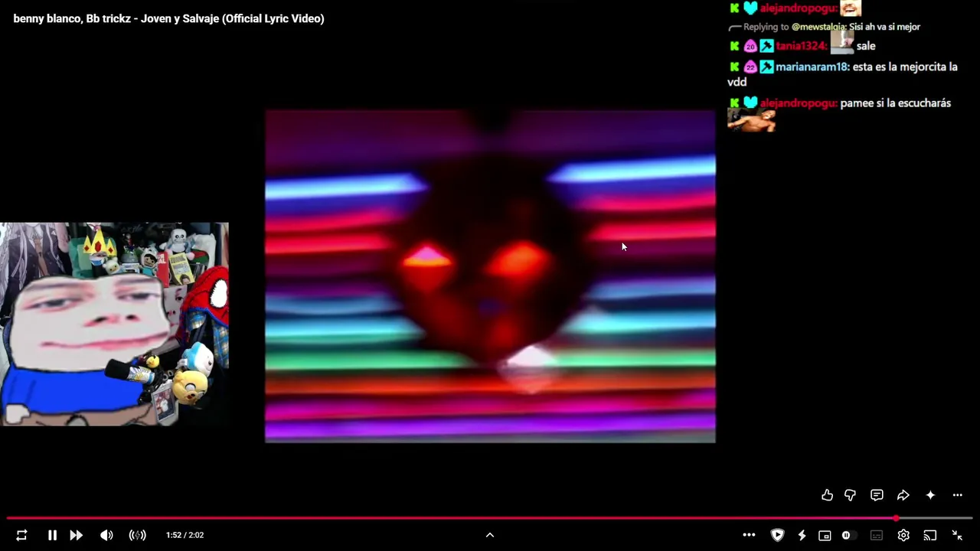
Task: Click username tania1324 in chat
Action: point(801,46)
